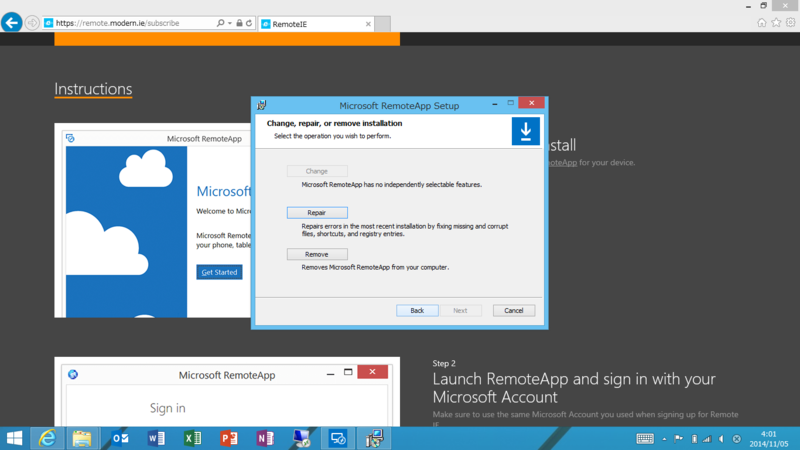Open Internet Explorer from taskbar

(47, 438)
